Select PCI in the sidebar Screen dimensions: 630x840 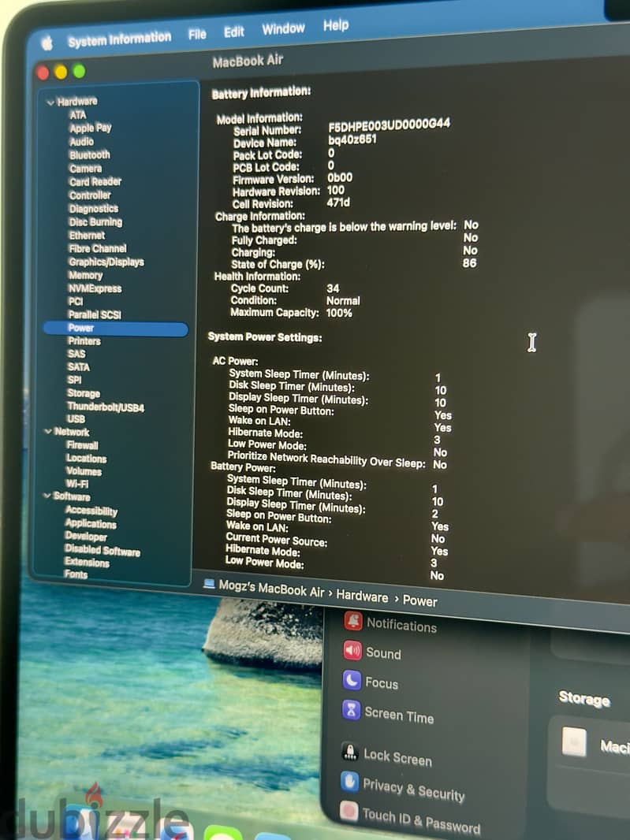click(76, 302)
